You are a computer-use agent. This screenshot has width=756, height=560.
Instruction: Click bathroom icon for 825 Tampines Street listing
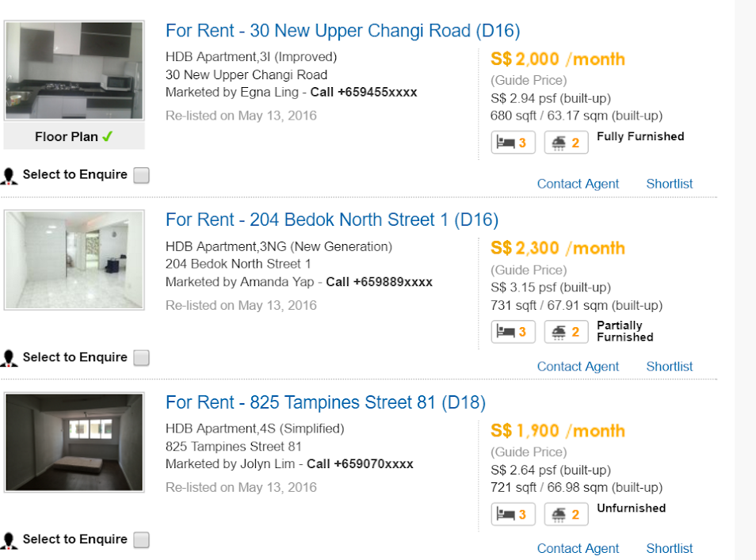click(566, 514)
